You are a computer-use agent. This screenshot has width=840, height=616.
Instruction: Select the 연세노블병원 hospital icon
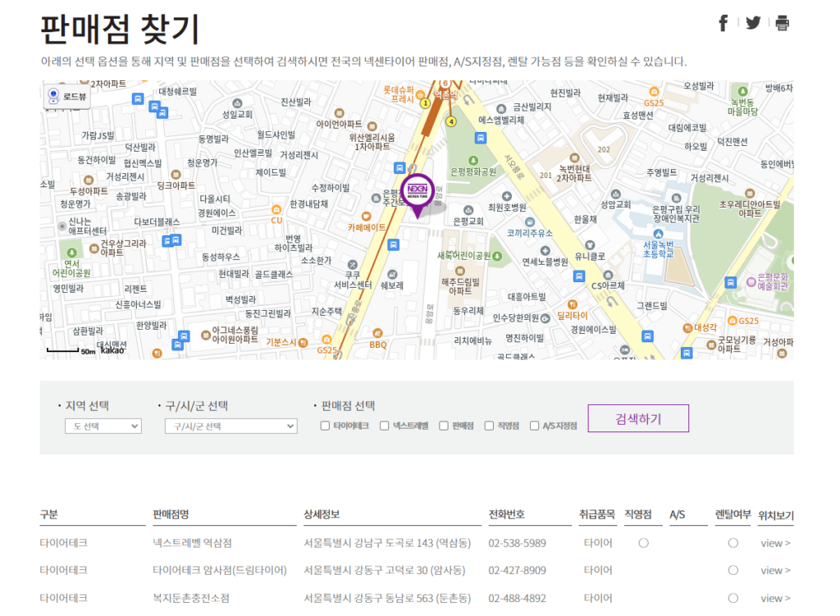(x=545, y=251)
